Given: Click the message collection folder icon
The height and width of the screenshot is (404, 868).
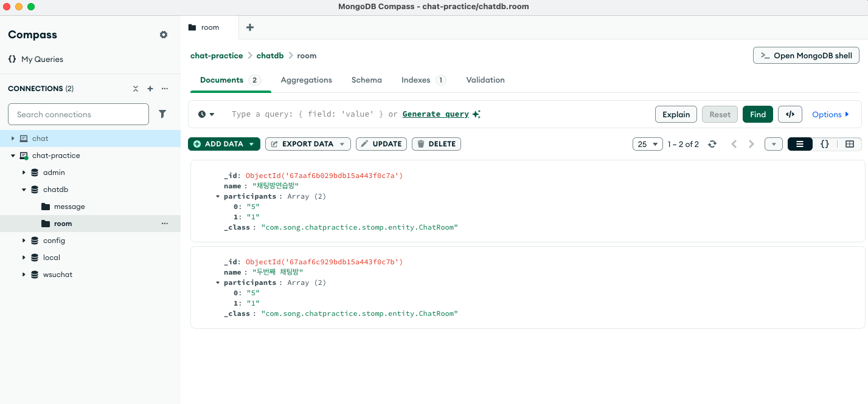Looking at the screenshot, I should (46, 207).
